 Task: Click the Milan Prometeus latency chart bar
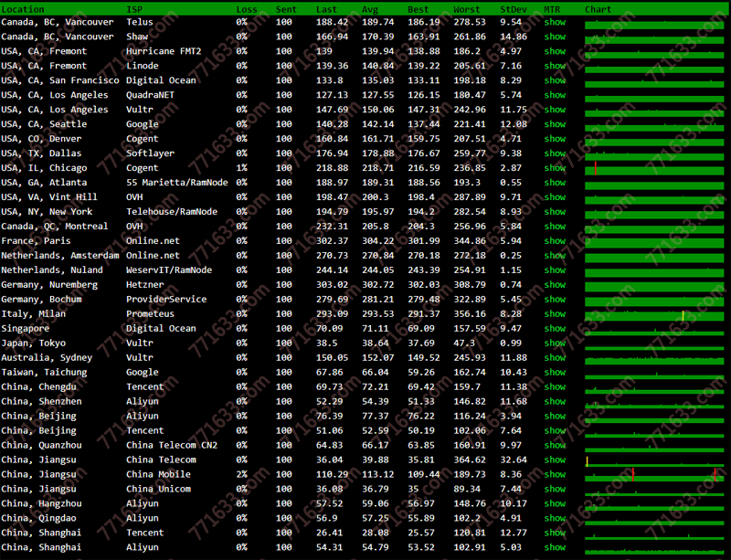pos(654,314)
